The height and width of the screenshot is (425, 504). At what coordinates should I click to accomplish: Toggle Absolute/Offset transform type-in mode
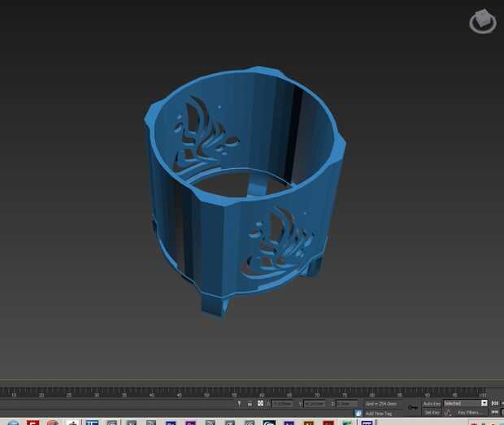260,403
